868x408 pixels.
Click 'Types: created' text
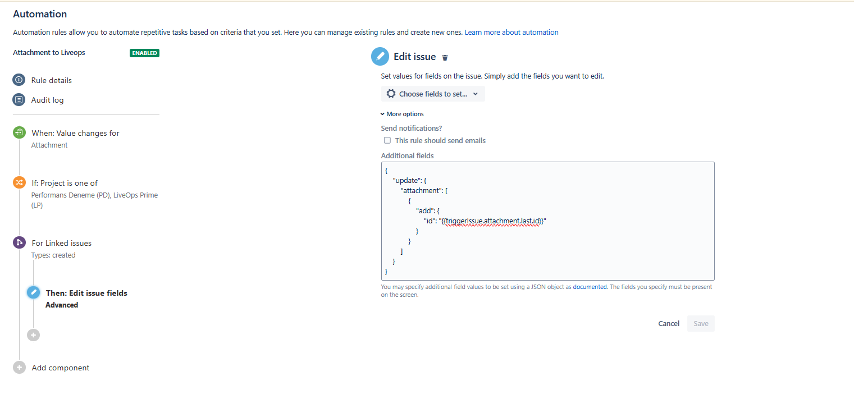[53, 255]
